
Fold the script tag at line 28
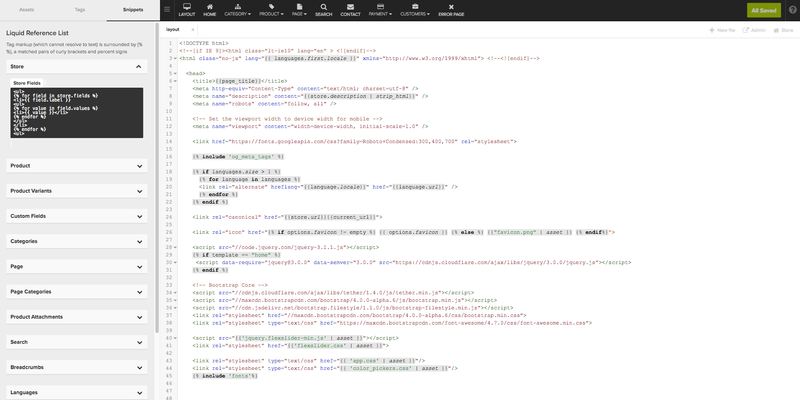pyautogui.click(x=176, y=247)
